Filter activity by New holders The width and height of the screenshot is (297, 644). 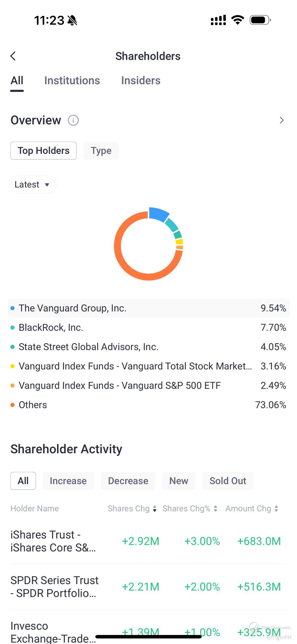tap(179, 481)
